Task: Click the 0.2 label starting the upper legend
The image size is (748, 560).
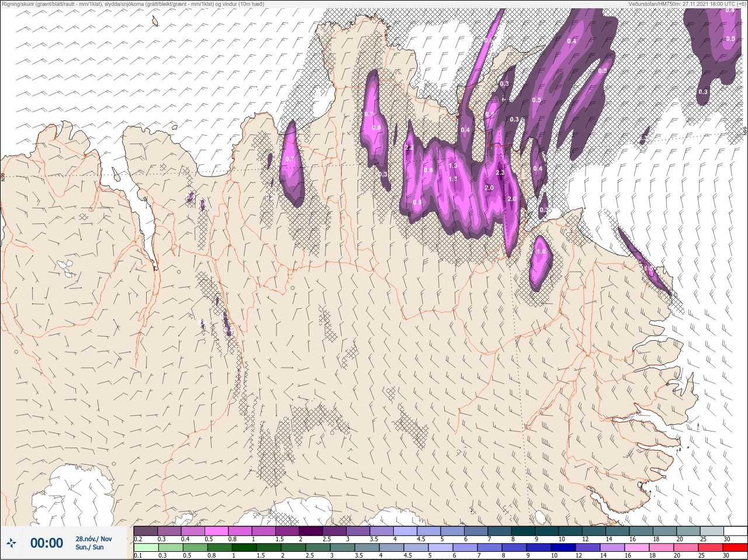Action: [x=138, y=539]
